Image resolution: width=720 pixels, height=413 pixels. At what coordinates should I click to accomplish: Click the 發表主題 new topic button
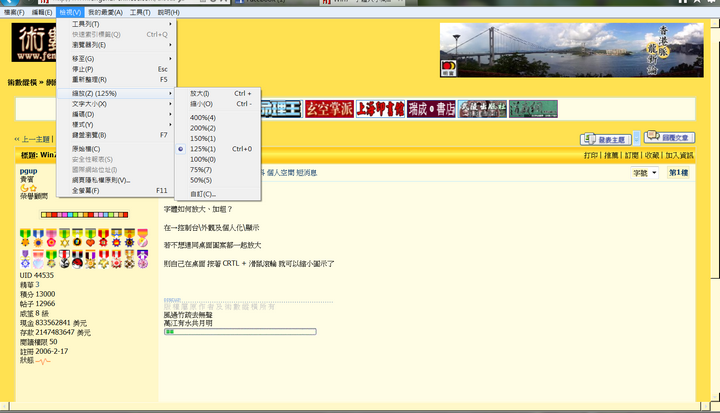(x=606, y=139)
